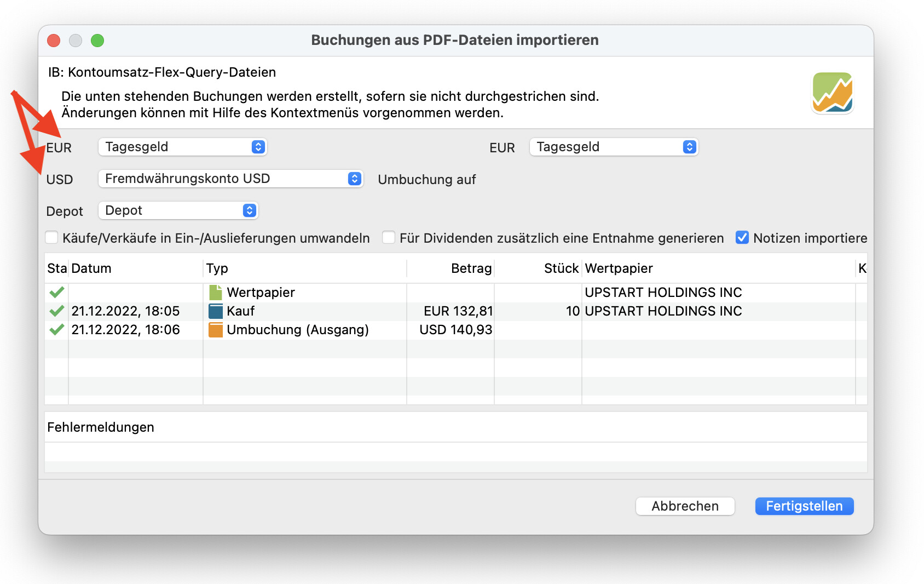Open the Fremdwährungskonto USD dropdown

230,179
